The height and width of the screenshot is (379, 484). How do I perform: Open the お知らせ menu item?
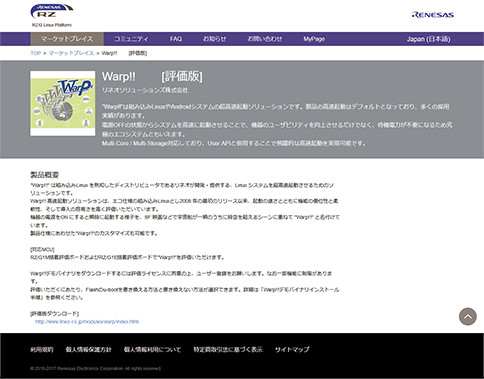(x=215, y=39)
